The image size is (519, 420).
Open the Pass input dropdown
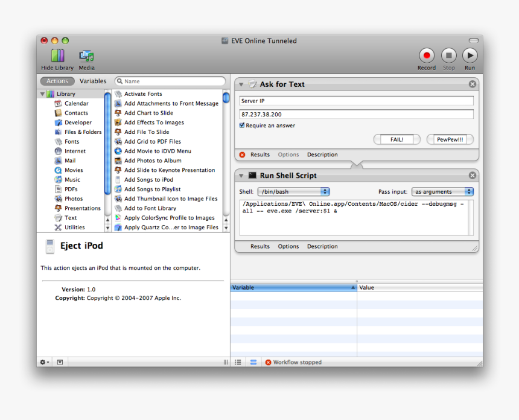442,192
